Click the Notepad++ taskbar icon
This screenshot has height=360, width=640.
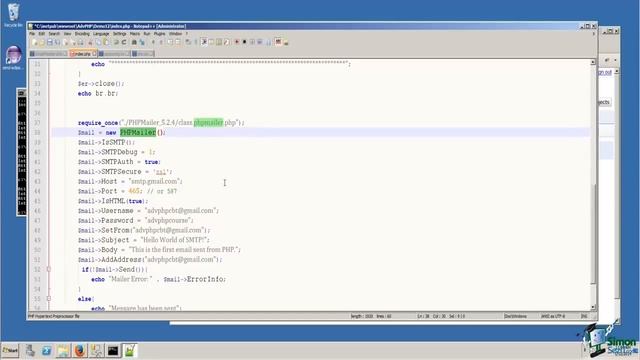coord(130,351)
